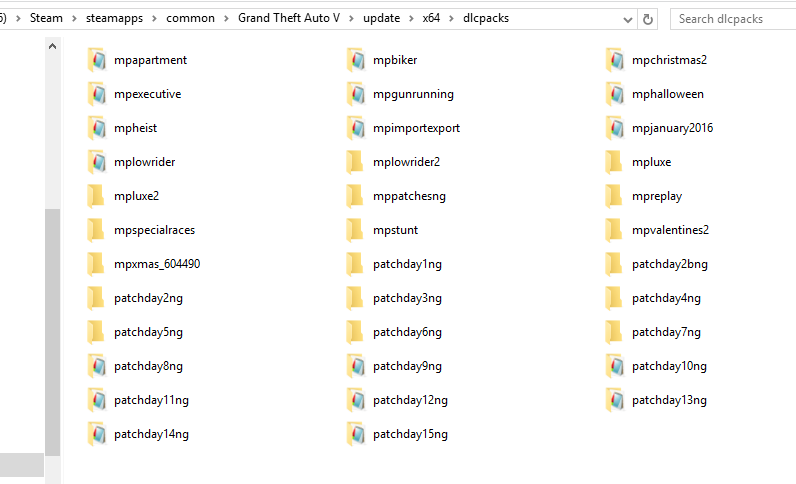
Task: Select the patchday15ng folder icon
Action: coord(355,434)
